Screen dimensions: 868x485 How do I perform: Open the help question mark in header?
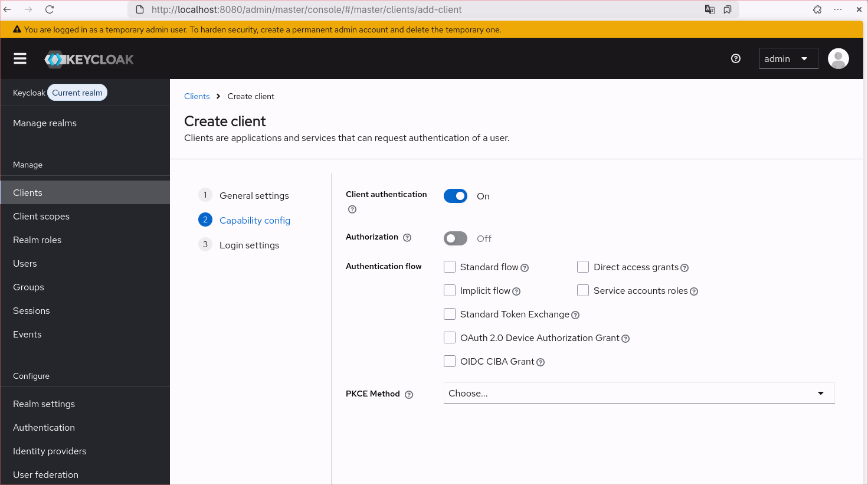pos(736,58)
